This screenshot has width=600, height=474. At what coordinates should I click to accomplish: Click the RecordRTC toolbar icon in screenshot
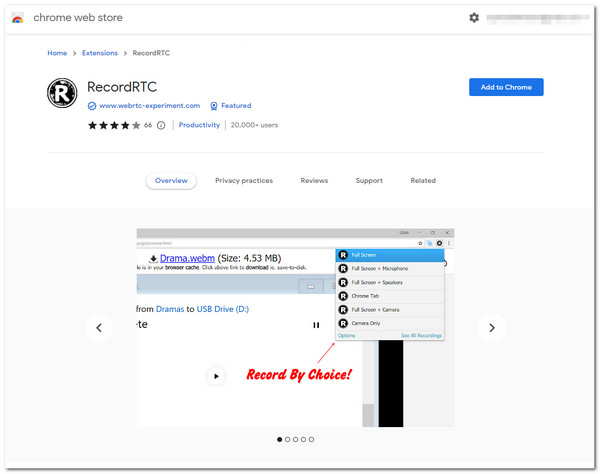point(440,243)
